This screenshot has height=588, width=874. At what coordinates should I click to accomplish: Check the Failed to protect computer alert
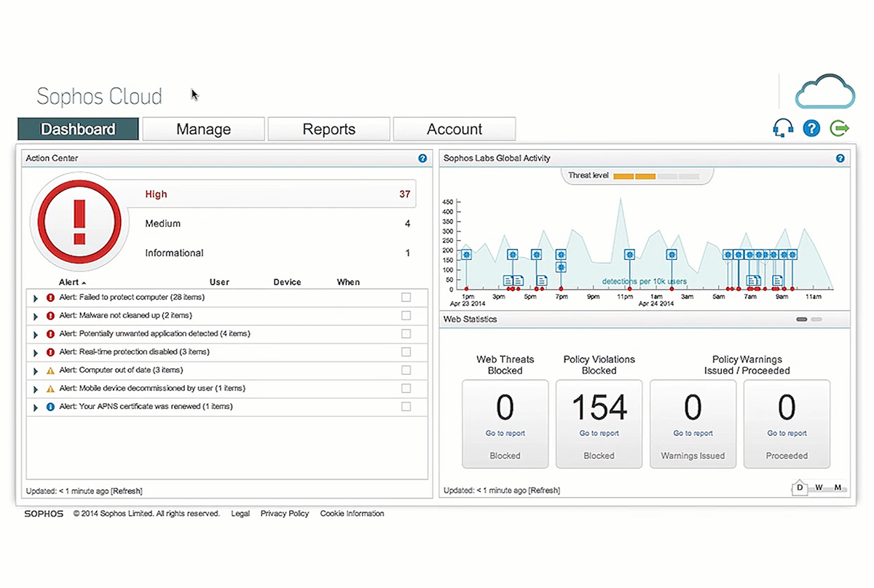[406, 297]
